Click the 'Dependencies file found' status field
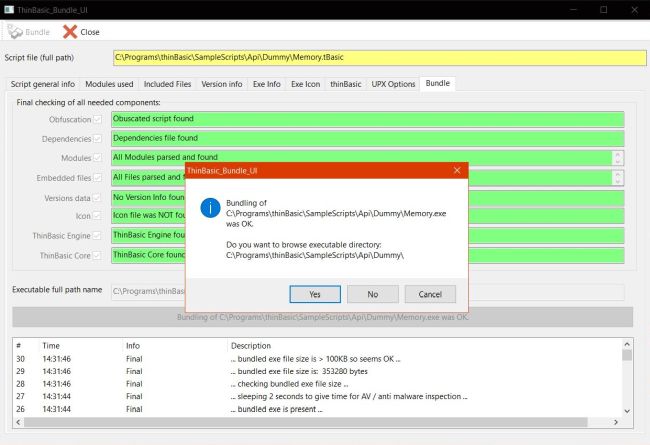Screen dimensions: 650x445 pyautogui.click(x=368, y=138)
